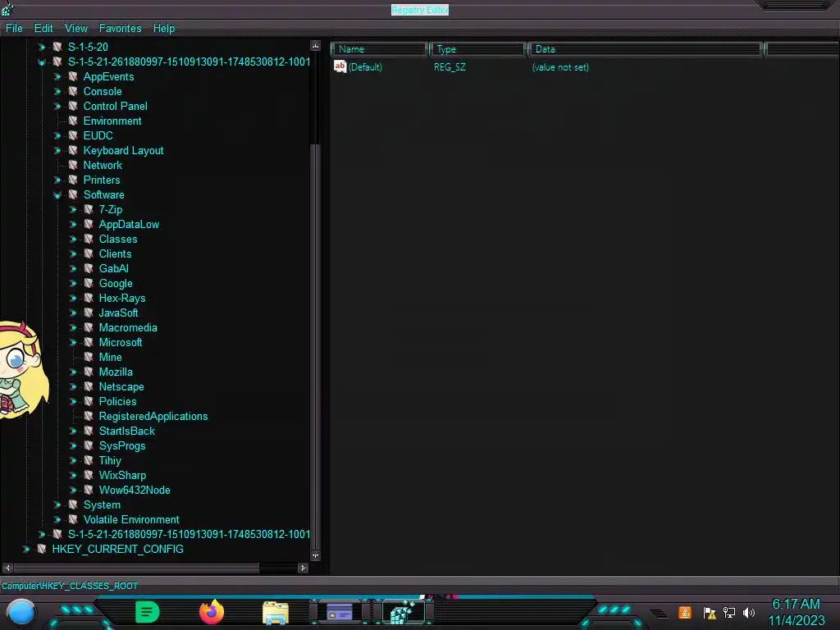Image resolution: width=840 pixels, height=630 pixels.
Task: Open the green notes app on taskbar
Action: (x=148, y=612)
